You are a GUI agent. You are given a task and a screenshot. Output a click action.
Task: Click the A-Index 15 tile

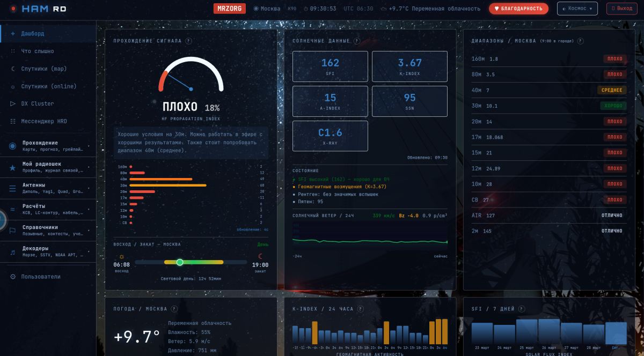(330, 101)
